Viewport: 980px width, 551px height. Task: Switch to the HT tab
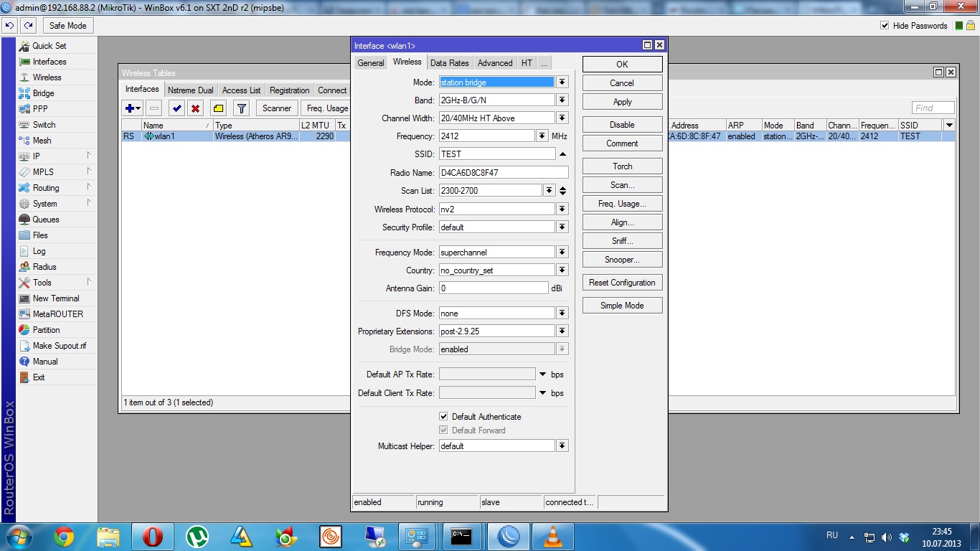527,63
